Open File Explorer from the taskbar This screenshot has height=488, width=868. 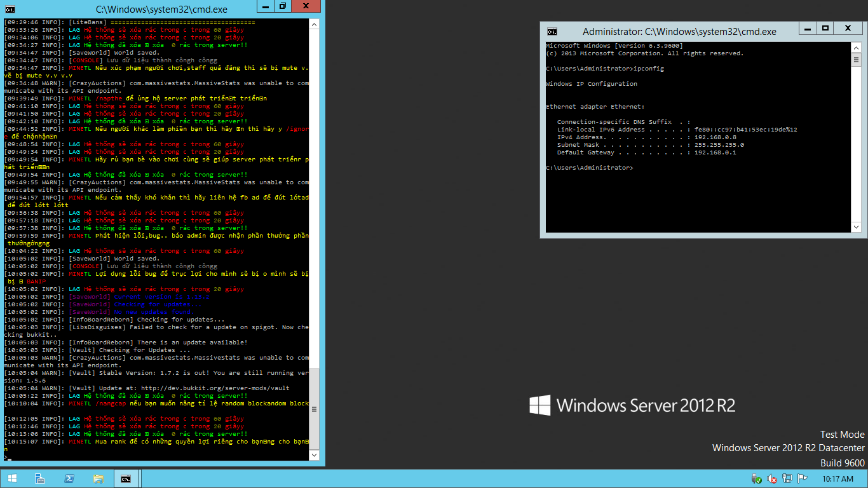point(98,478)
